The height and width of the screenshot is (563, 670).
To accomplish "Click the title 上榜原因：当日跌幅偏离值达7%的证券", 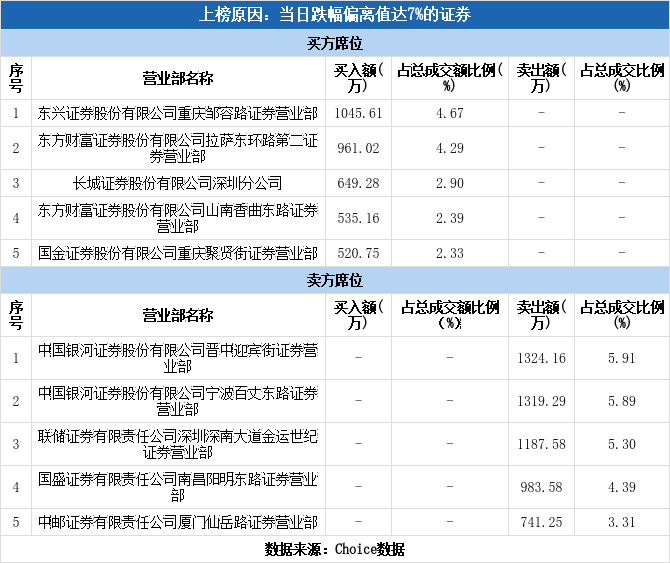I will pos(335,15).
